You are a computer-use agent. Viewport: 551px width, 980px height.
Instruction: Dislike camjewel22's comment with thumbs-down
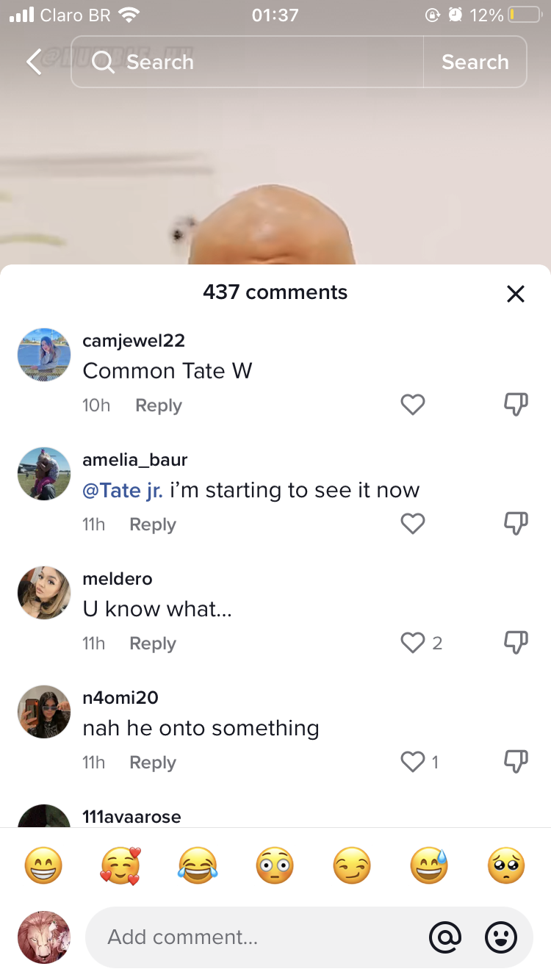pyautogui.click(x=516, y=405)
